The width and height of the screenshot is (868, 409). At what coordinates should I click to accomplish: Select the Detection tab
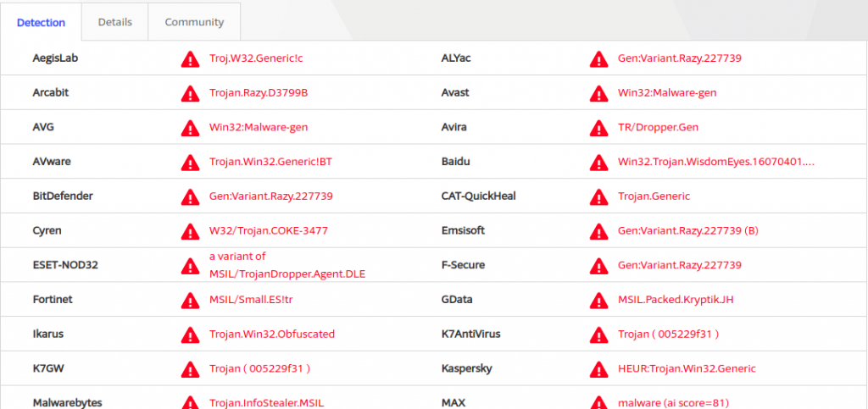coord(41,22)
